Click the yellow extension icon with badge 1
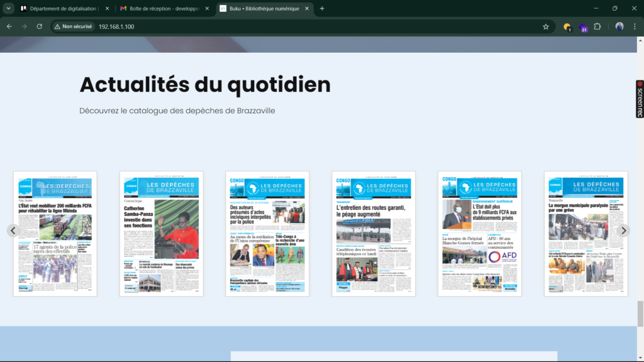This screenshot has height=362, width=644. click(567, 27)
